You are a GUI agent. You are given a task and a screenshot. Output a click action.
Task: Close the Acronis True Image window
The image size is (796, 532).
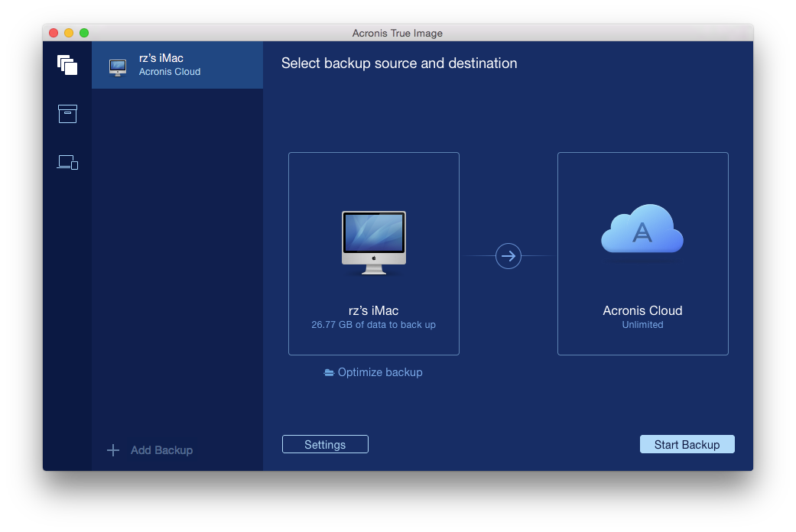coord(54,33)
